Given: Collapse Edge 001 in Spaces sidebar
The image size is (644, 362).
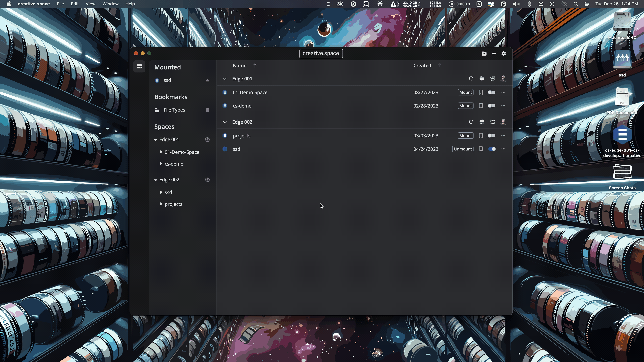Looking at the screenshot, I should pyautogui.click(x=156, y=140).
